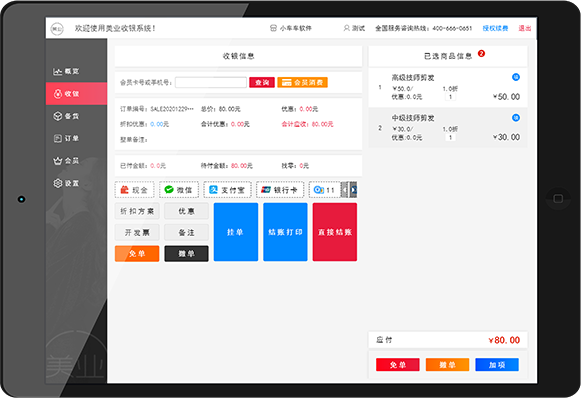Open 设置 settings from the sidebar
Viewport: 581px width, 398px height.
coord(76,183)
